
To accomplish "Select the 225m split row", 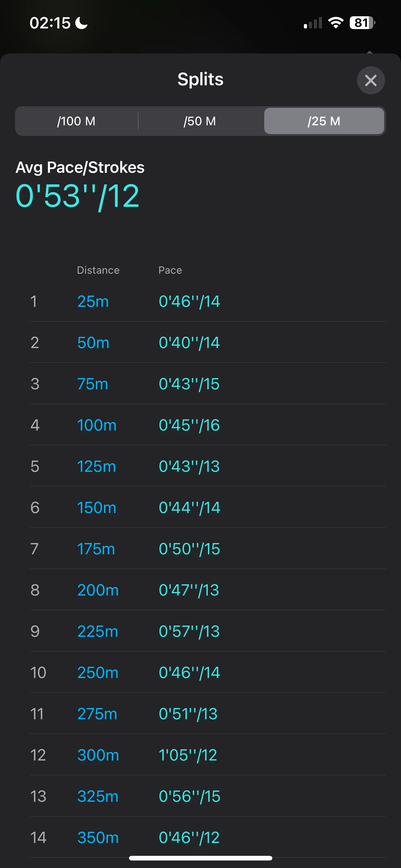I will (208, 631).
